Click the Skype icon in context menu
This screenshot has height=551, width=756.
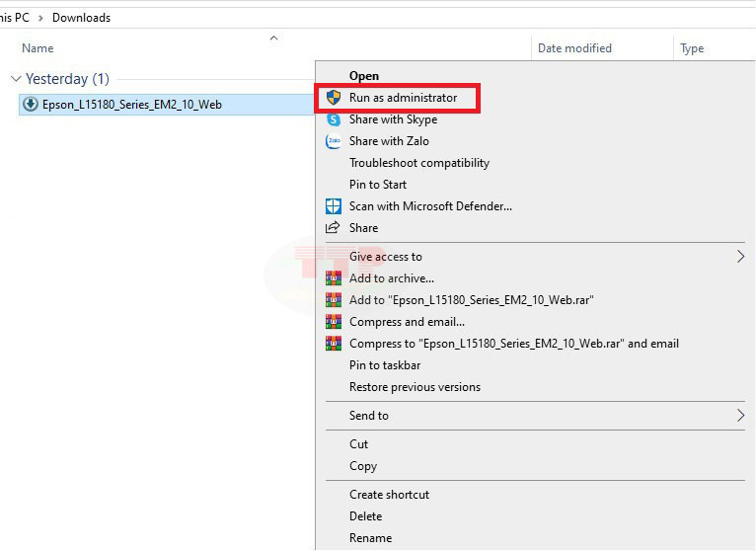[334, 119]
